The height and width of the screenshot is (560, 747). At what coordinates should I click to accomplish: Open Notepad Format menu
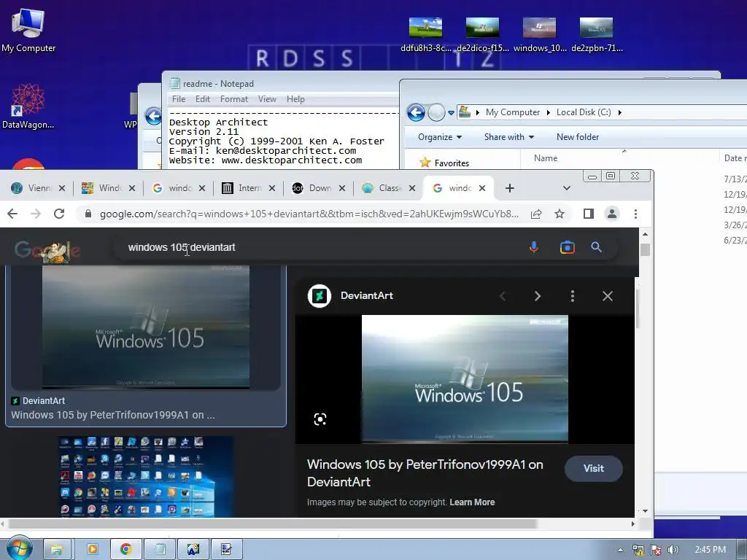[234, 99]
